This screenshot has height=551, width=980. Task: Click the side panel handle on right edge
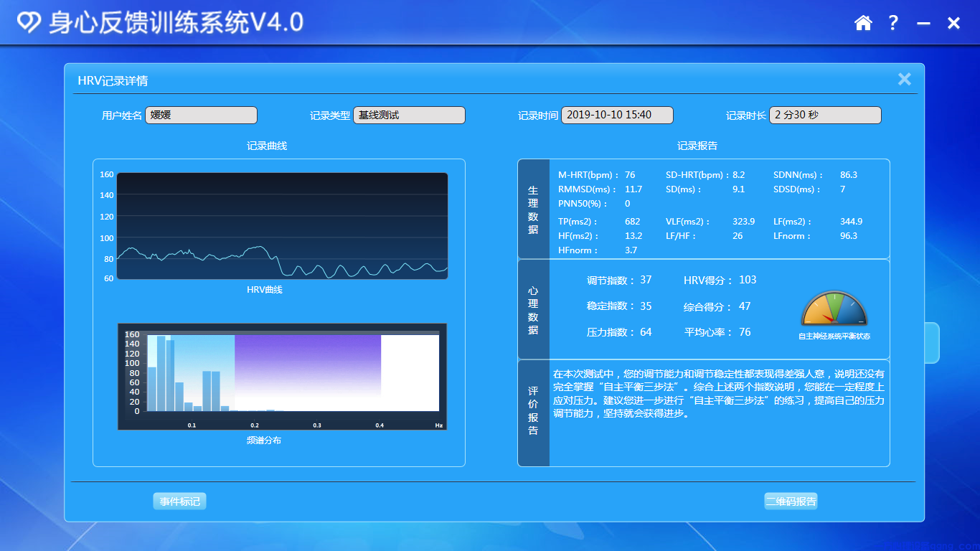click(931, 343)
